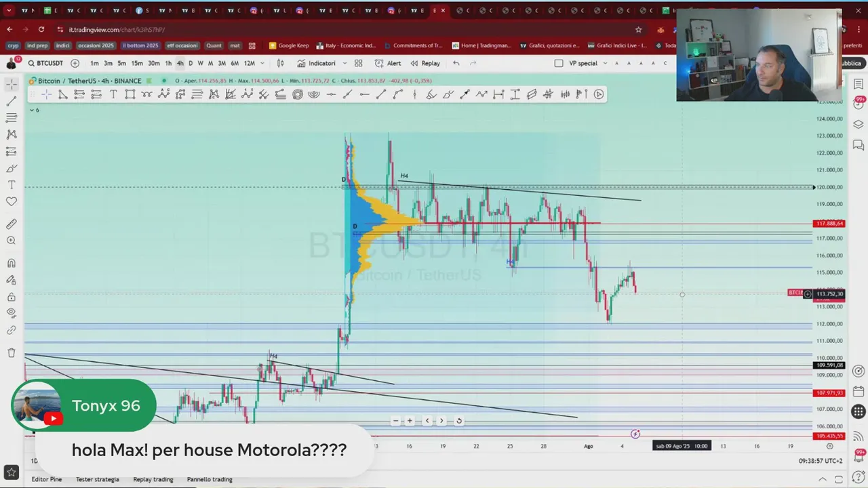Click the last circular arrow icon in favorites toolbar
Image resolution: width=868 pixels, height=488 pixels.
599,94
